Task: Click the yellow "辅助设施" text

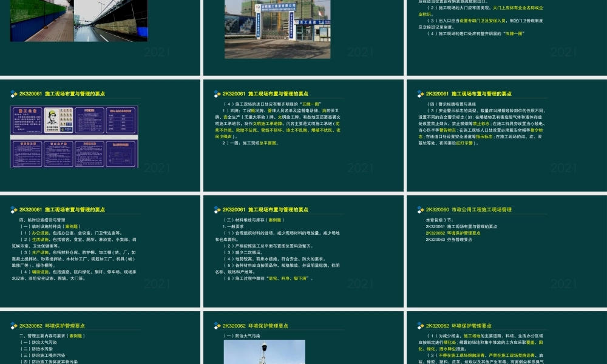Action: pyautogui.click(x=40, y=272)
